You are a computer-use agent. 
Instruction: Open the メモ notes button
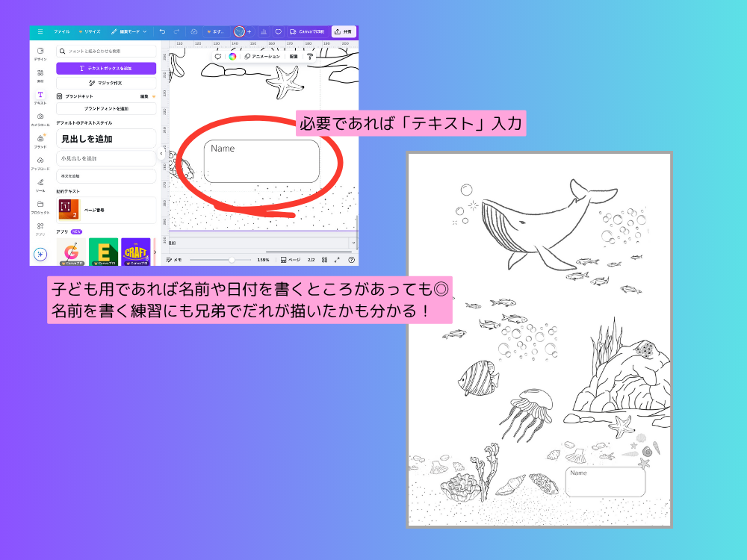click(x=174, y=260)
